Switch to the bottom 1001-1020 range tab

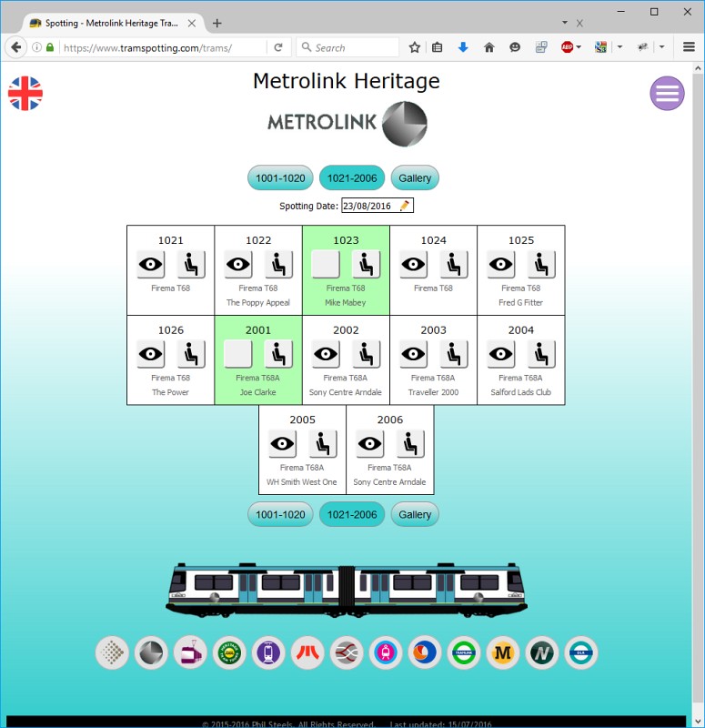(280, 514)
